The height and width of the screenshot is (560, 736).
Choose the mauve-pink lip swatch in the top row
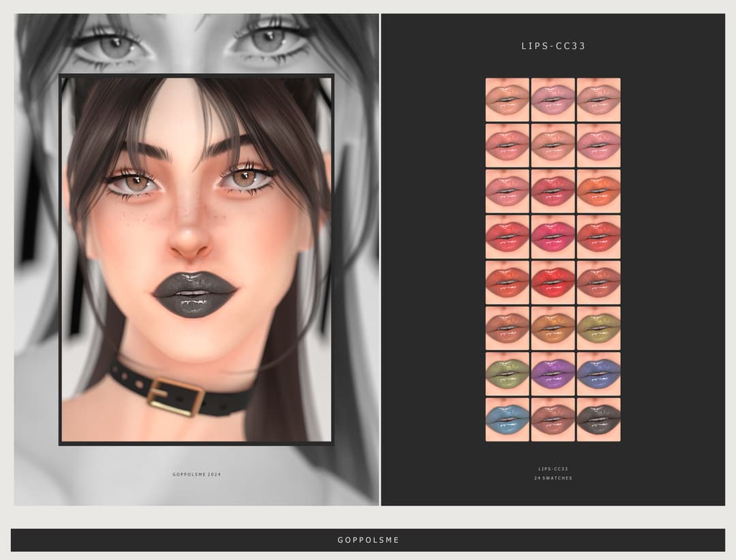pyautogui.click(x=553, y=101)
